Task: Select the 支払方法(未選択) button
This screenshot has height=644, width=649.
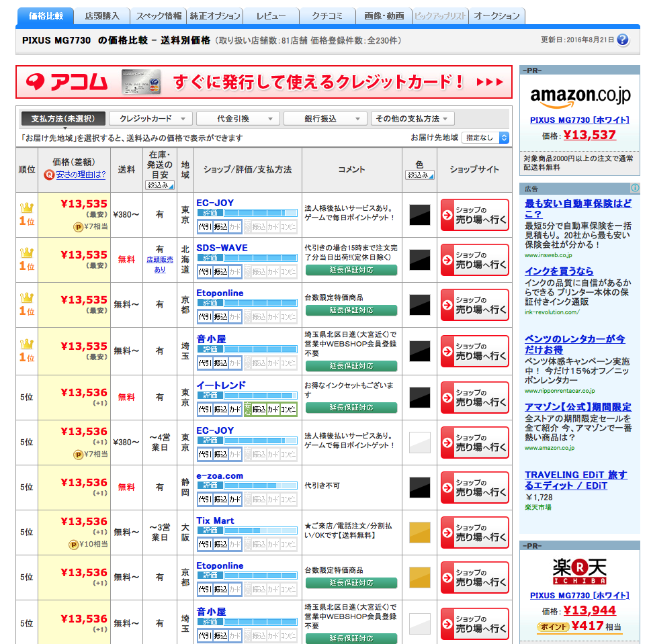Action: (63, 119)
